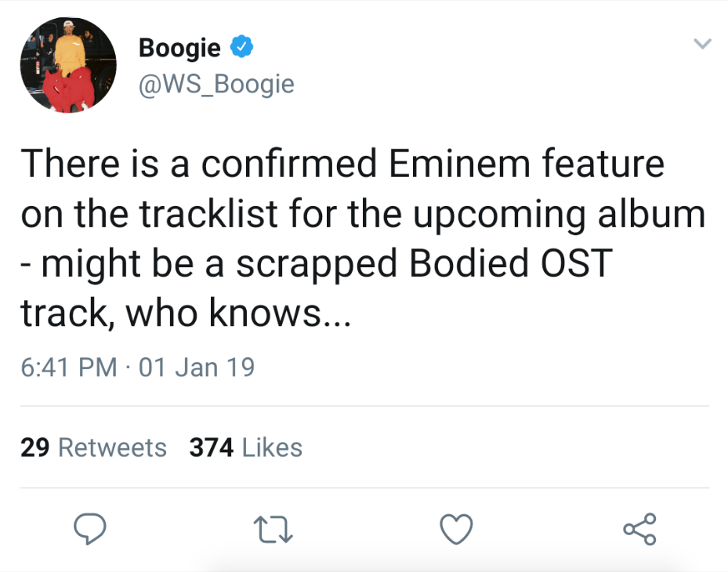This screenshot has width=728, height=572.
Task: Click the reply speech bubble icon
Action: click(x=90, y=528)
